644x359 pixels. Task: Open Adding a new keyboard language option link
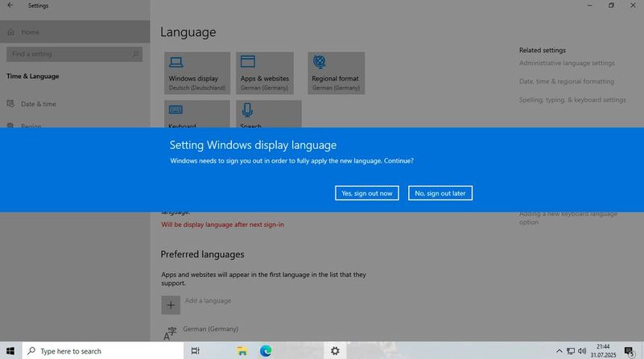(x=568, y=218)
